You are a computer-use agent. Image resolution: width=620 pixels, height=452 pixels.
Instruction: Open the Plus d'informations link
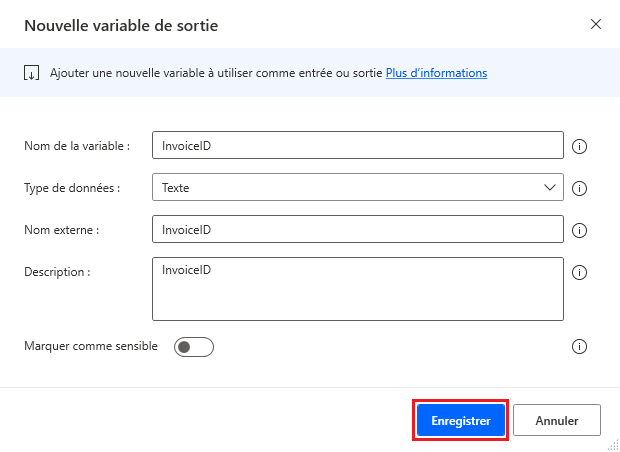(436, 73)
